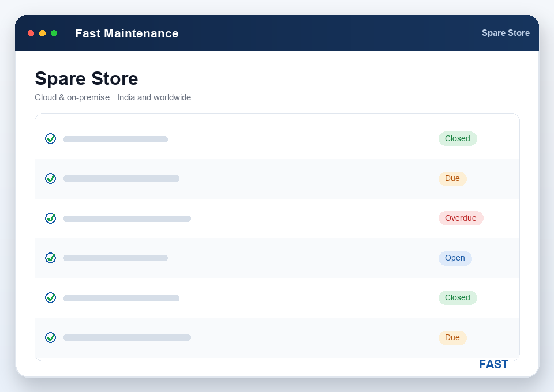The image size is (554, 392).
Task: Click the Closed badge in the first list row
Action: (x=458, y=139)
